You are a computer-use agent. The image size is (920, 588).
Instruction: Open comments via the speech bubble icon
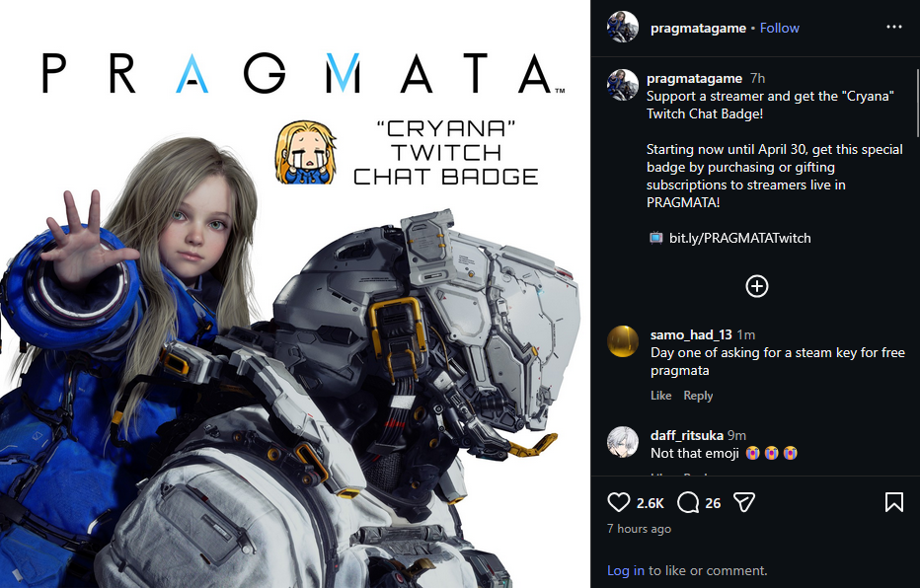coord(688,502)
